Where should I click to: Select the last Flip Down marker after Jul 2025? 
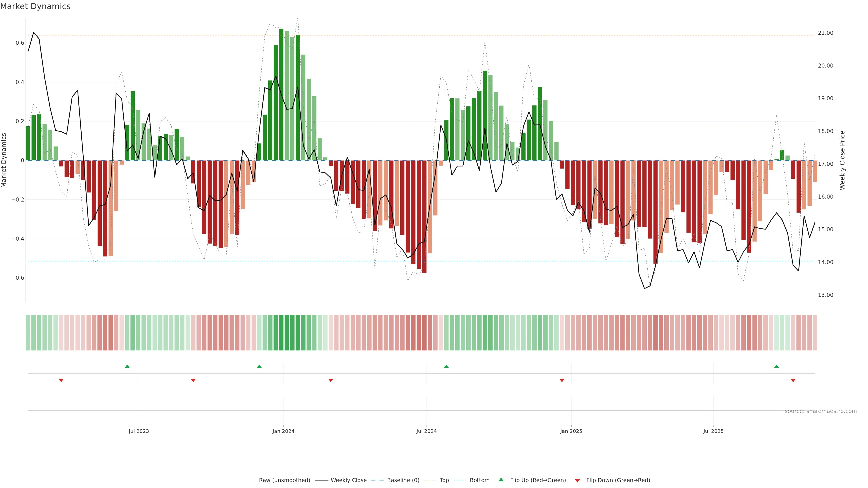tap(793, 380)
